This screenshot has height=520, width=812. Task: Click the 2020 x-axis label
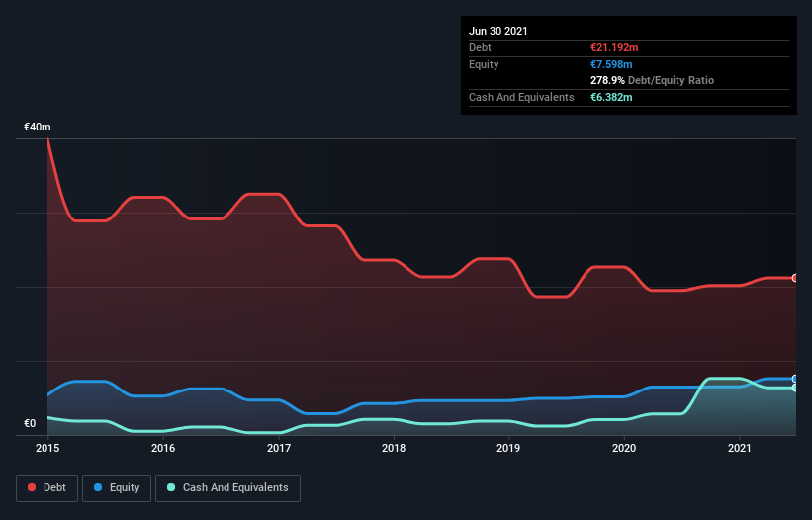coord(624,448)
